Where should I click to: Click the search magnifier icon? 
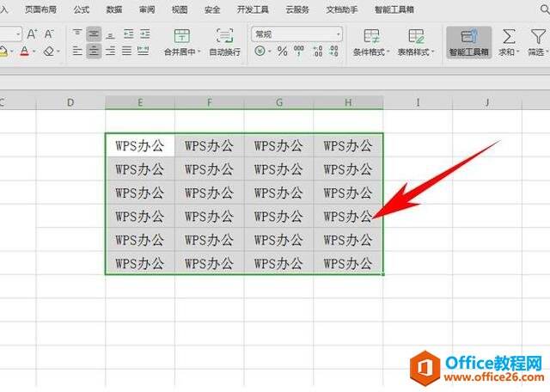point(545,9)
